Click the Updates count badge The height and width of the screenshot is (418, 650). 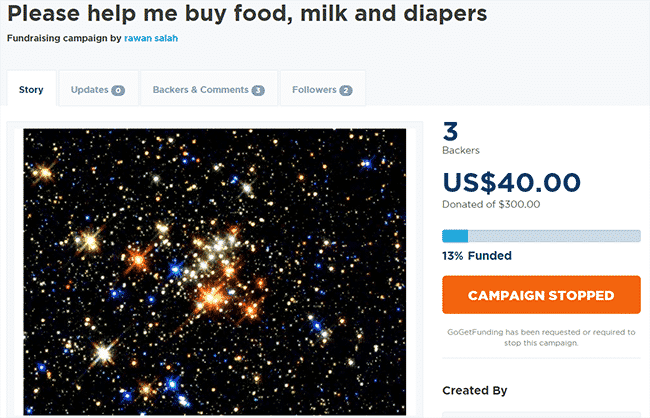click(x=118, y=90)
